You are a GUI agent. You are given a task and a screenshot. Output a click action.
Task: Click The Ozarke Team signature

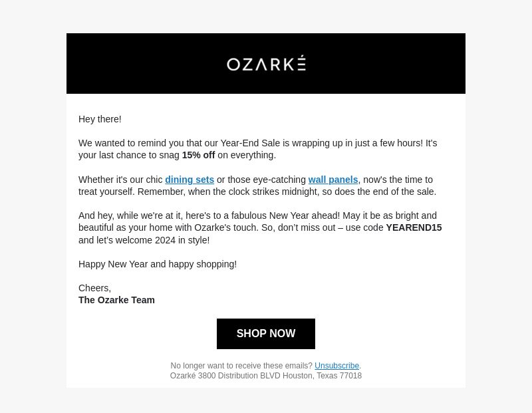(x=116, y=300)
